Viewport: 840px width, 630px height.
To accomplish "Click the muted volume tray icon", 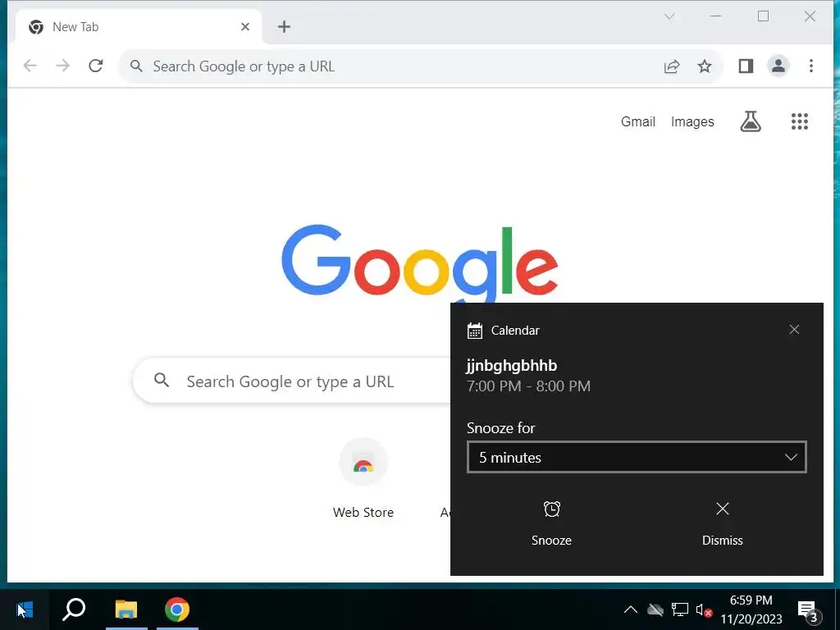I will (x=704, y=609).
